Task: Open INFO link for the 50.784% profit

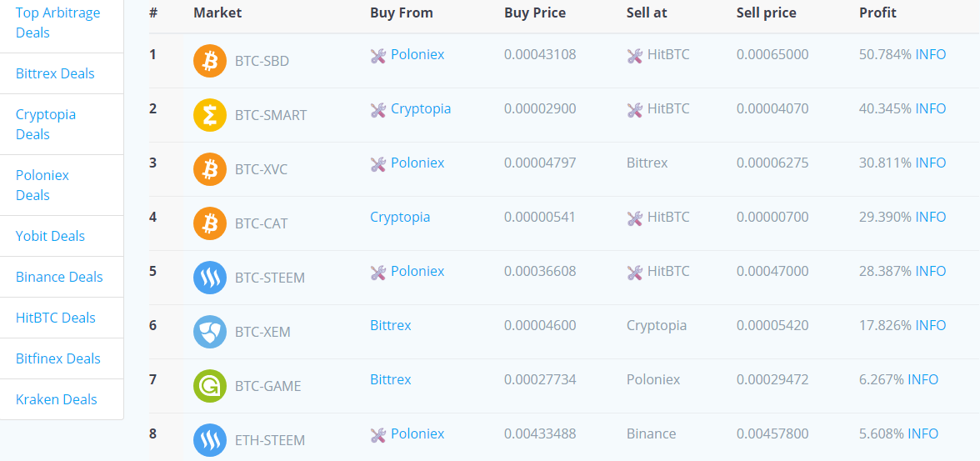Action: pos(931,54)
